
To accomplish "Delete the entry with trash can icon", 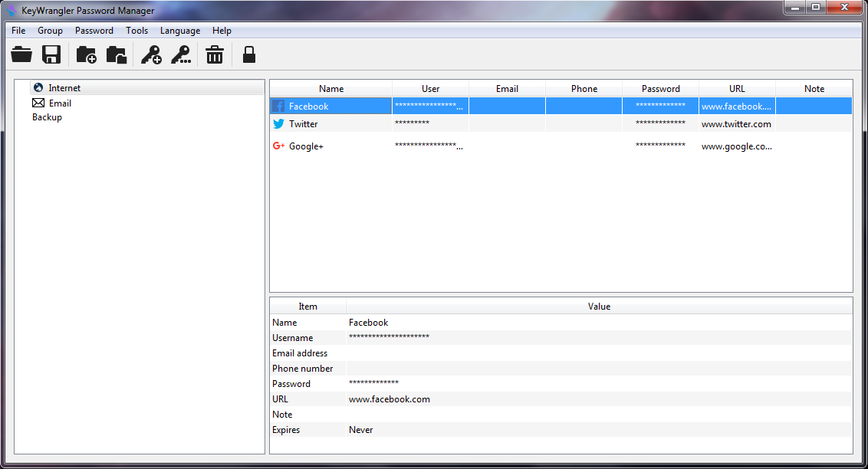I will (x=215, y=54).
